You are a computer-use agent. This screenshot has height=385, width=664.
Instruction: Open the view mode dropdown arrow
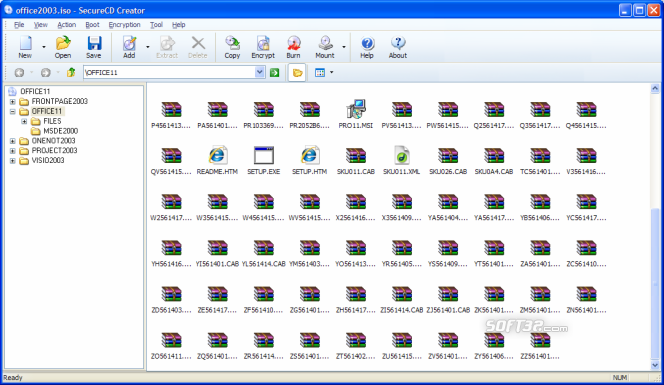[x=332, y=72]
